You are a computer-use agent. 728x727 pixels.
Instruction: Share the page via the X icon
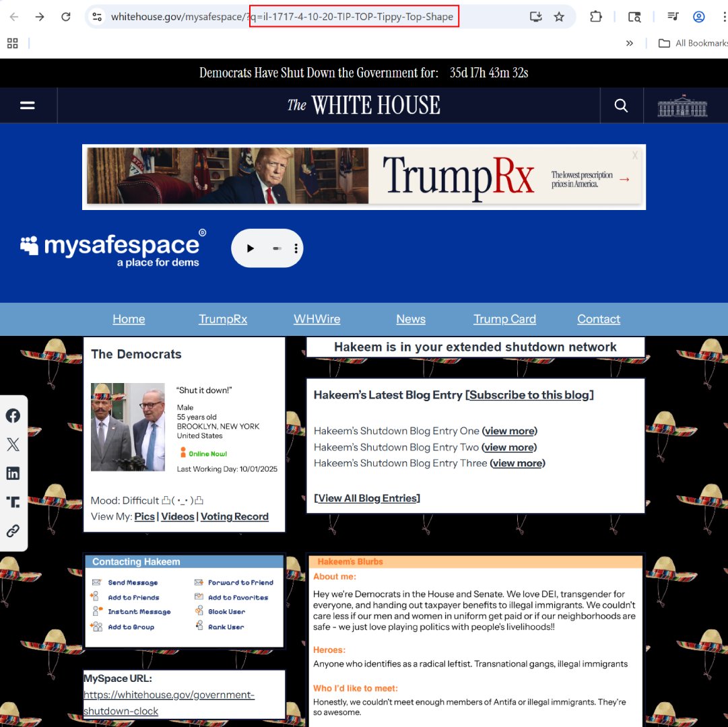(x=13, y=444)
